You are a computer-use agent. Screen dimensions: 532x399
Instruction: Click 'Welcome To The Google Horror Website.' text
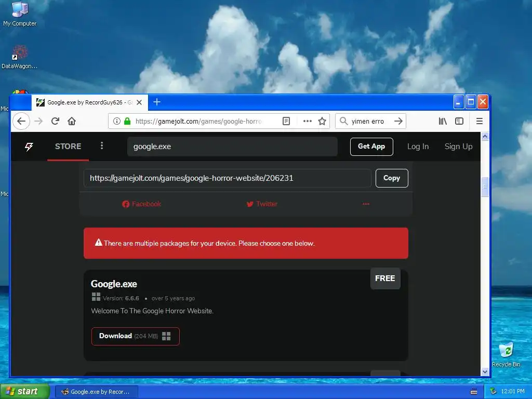tap(152, 311)
